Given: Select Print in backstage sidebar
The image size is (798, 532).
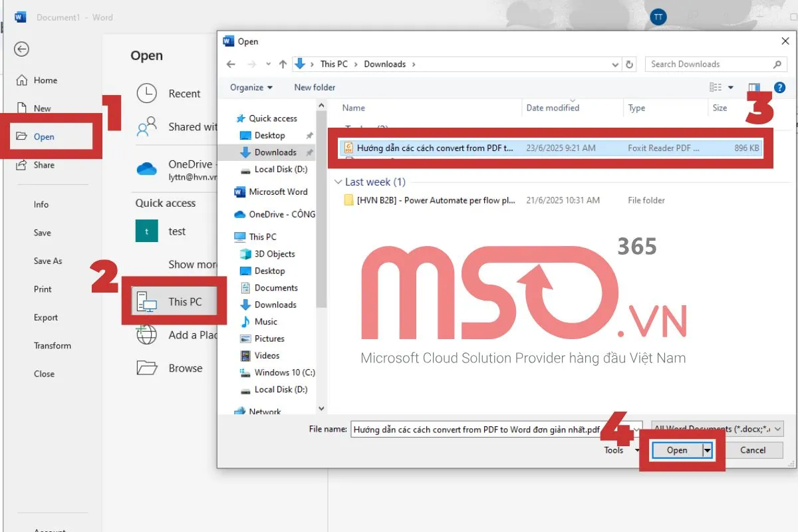Looking at the screenshot, I should 43,289.
